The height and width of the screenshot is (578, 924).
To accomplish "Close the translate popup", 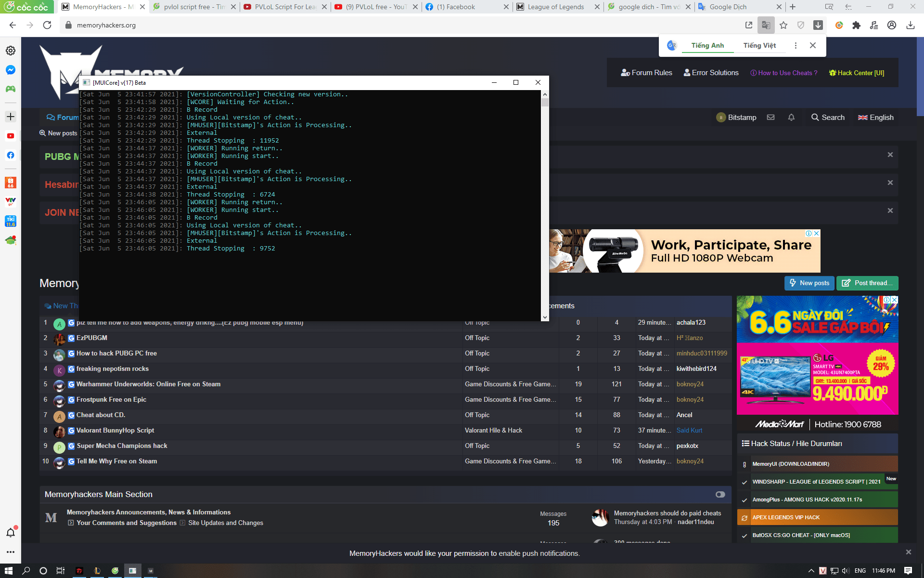I will [x=813, y=45].
